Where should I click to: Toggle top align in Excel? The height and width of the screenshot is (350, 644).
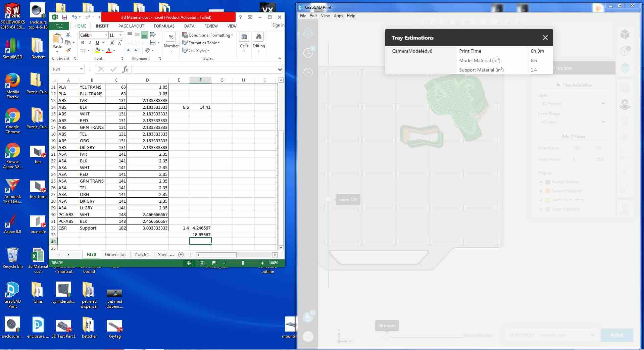[130, 35]
